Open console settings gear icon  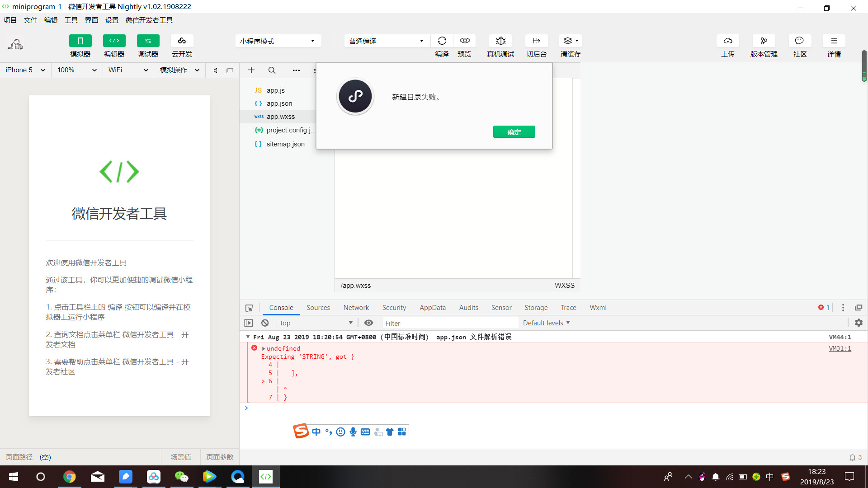click(859, 323)
